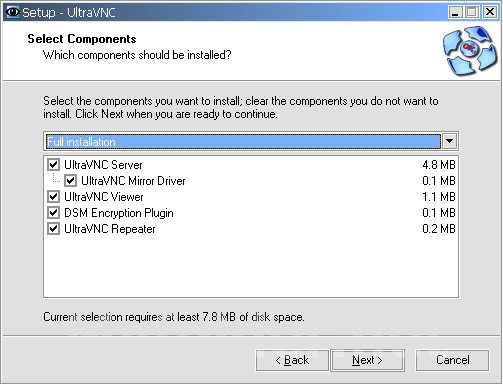Disable the DSM Encryption Plugin checkbox
The image size is (503, 385).
[54, 213]
